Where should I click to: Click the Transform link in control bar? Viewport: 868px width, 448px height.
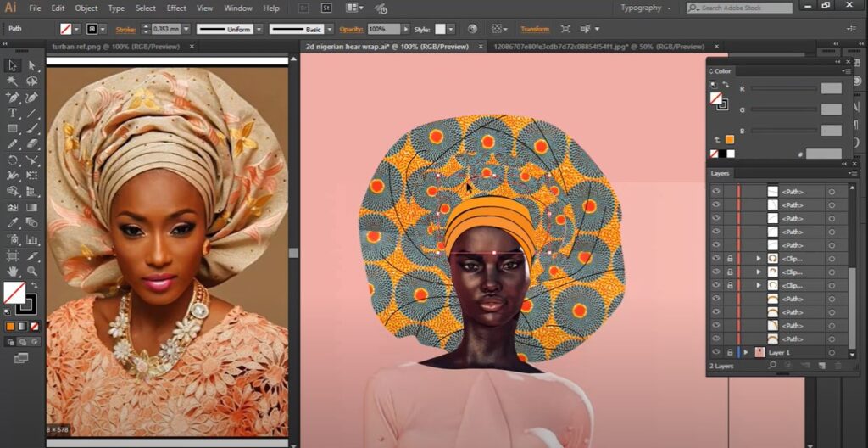pyautogui.click(x=534, y=29)
